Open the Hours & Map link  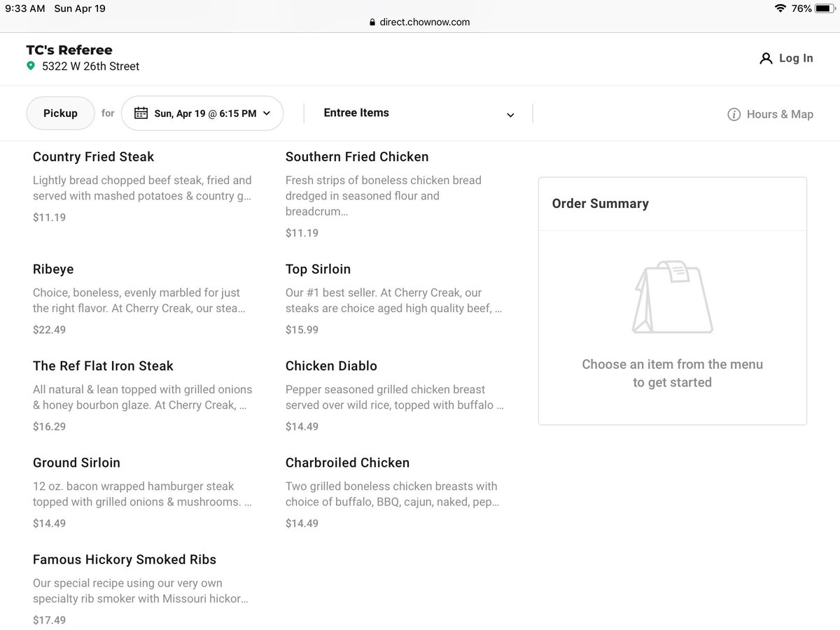(780, 114)
